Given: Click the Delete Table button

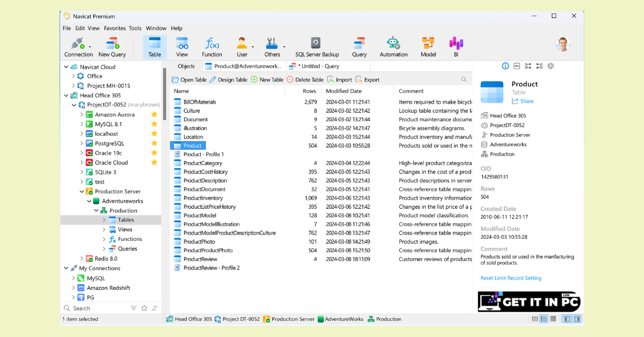Looking at the screenshot, I should (305, 79).
